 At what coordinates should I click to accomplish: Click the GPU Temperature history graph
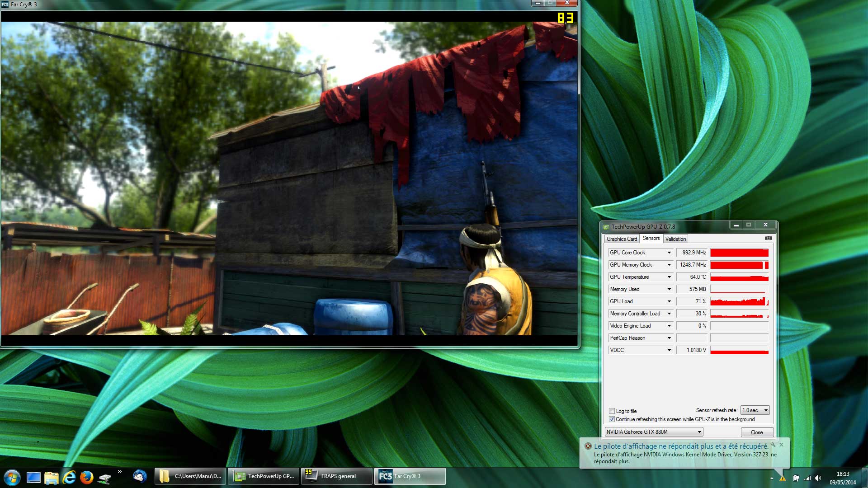pos(739,277)
